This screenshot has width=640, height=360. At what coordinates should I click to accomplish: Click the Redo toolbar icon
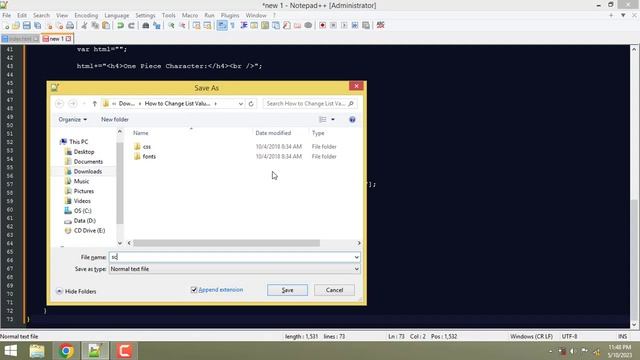point(131,26)
